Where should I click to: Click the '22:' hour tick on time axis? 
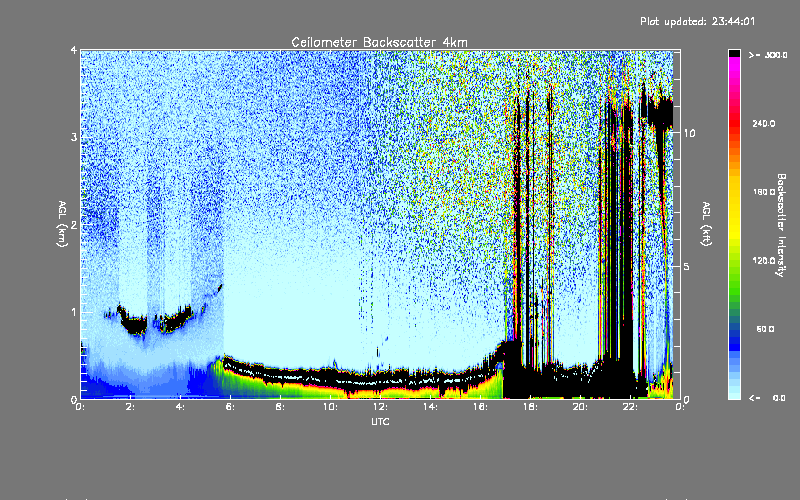630,407
